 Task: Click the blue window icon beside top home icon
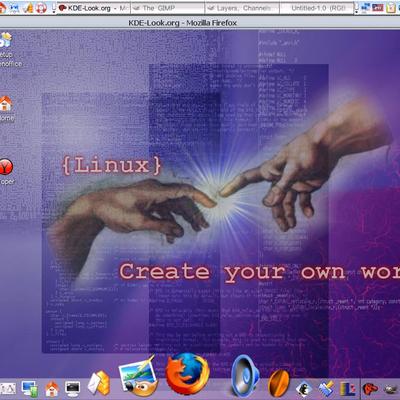[x=14, y=7]
